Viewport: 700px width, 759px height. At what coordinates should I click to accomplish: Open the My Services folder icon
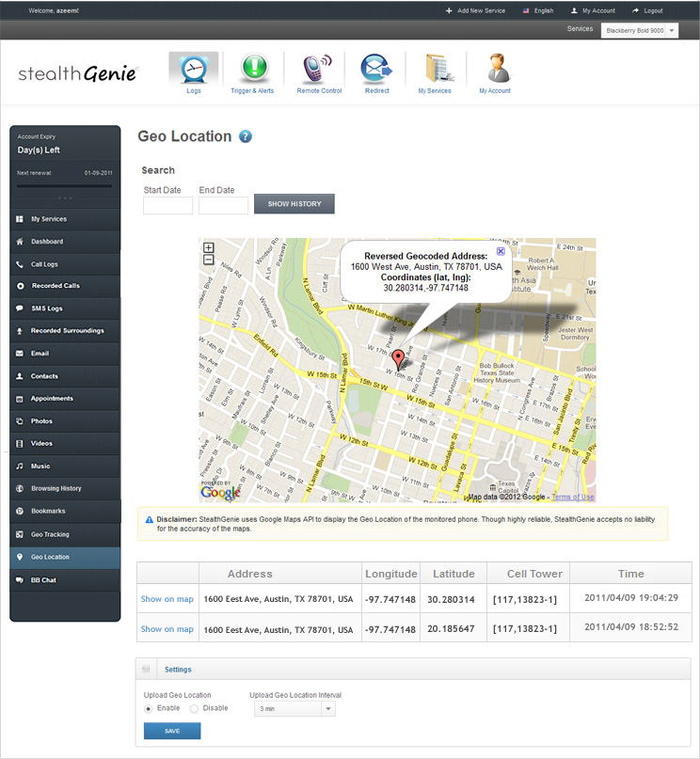439,68
